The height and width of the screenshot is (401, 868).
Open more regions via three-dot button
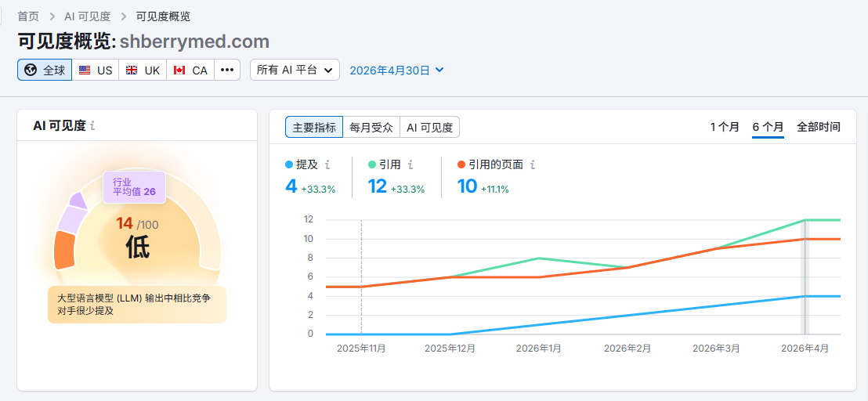pyautogui.click(x=227, y=70)
